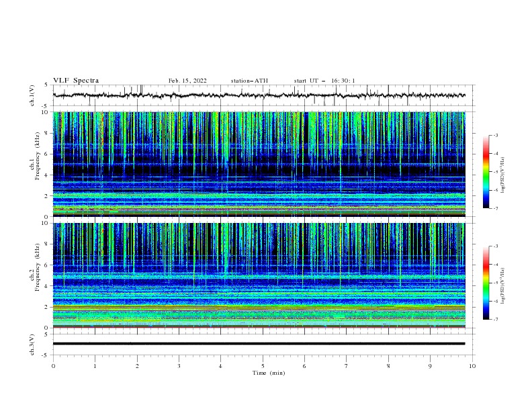Click the 5 minute tick label on time axis
The height and width of the screenshot is (411, 532).
263,366
